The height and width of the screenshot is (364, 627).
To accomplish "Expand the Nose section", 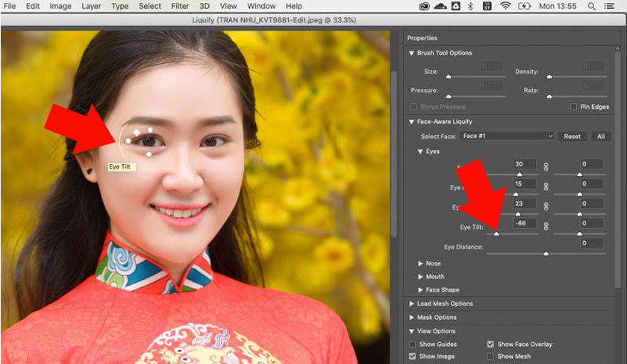I will coord(420,263).
